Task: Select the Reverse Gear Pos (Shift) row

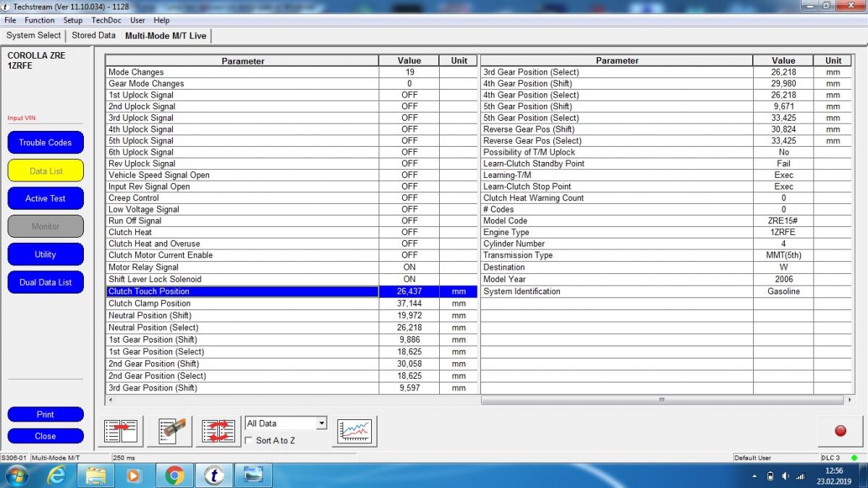Action: coord(667,129)
